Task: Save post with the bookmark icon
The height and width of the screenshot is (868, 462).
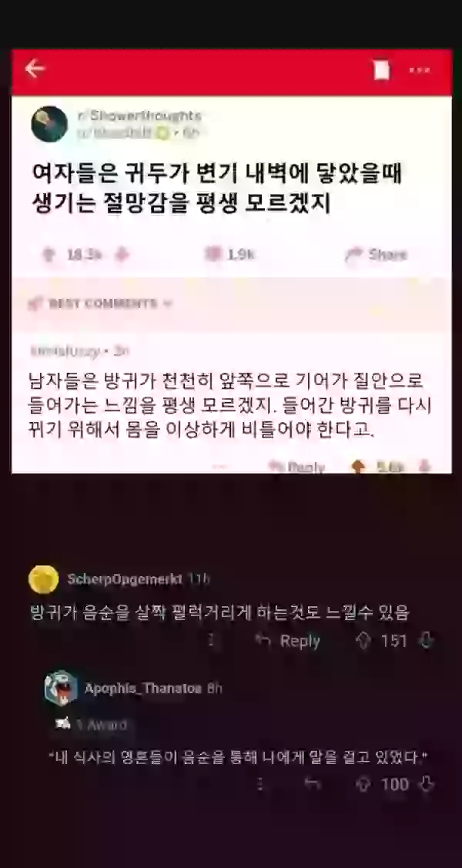Action: [x=382, y=70]
